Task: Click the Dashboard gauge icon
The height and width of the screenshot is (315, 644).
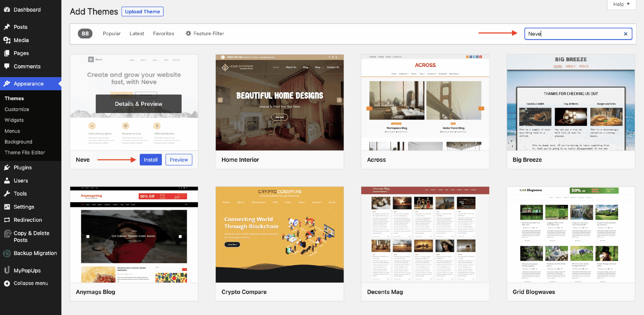Action: (7, 10)
